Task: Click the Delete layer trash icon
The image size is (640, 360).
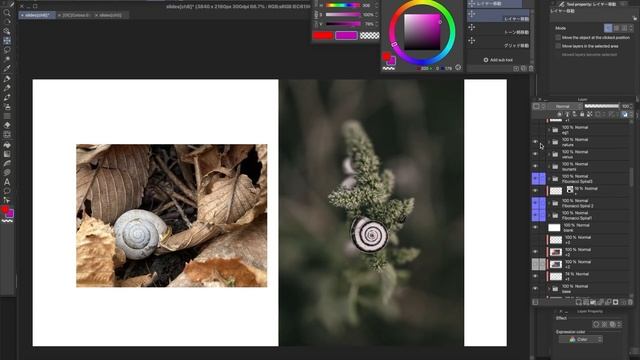Action: point(630,302)
